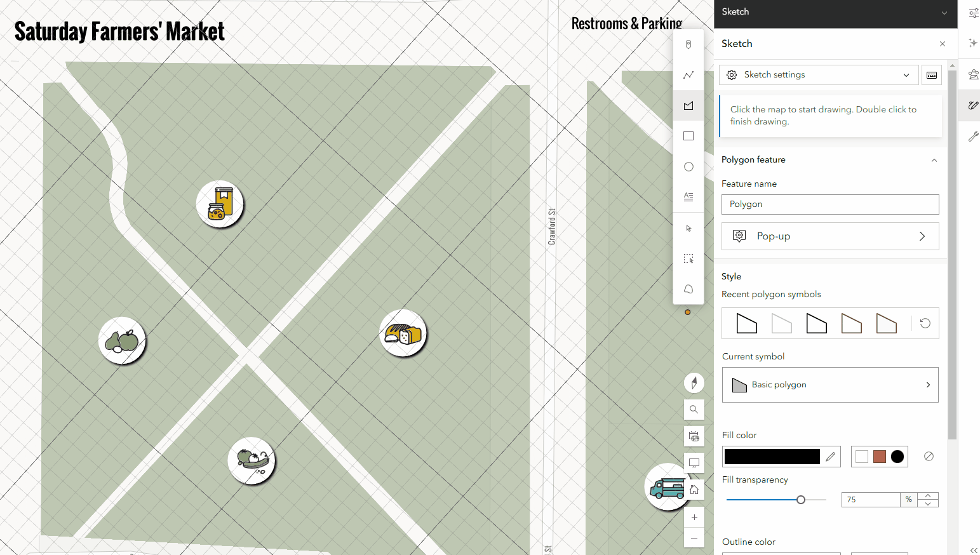The width and height of the screenshot is (980, 555).
Task: Pick the white fill color swatch
Action: 862,457
